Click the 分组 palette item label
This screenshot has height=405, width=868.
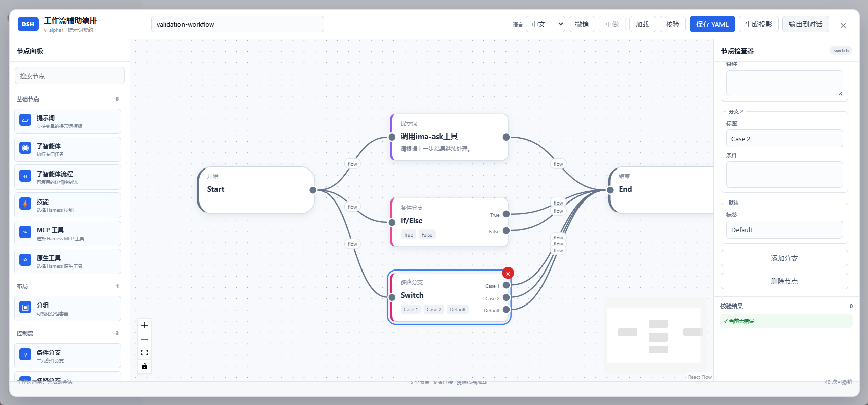tap(43, 306)
